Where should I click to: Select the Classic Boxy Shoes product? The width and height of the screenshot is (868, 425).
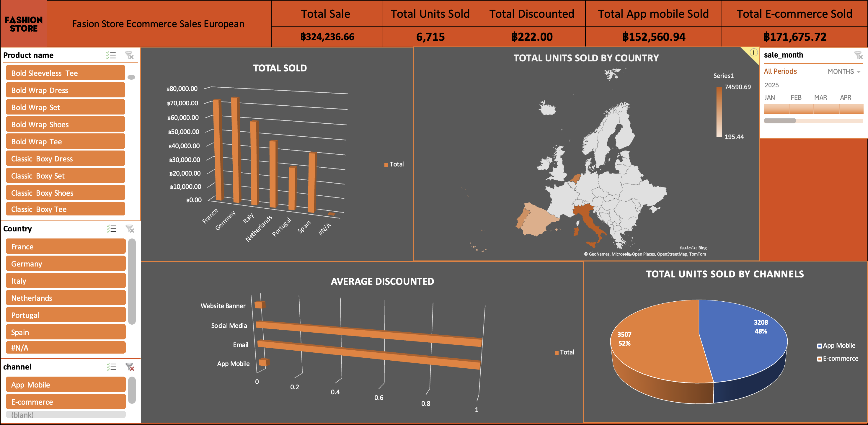point(65,193)
